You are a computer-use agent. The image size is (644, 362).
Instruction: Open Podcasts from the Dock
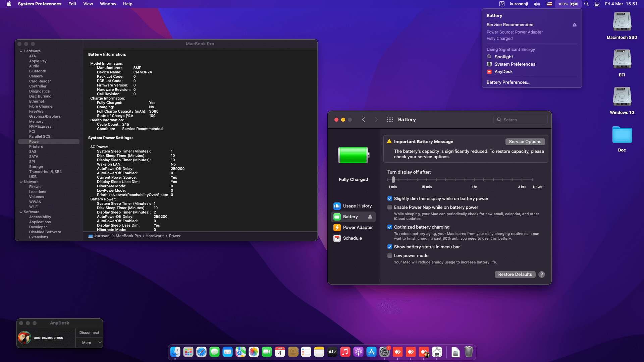click(x=358, y=352)
